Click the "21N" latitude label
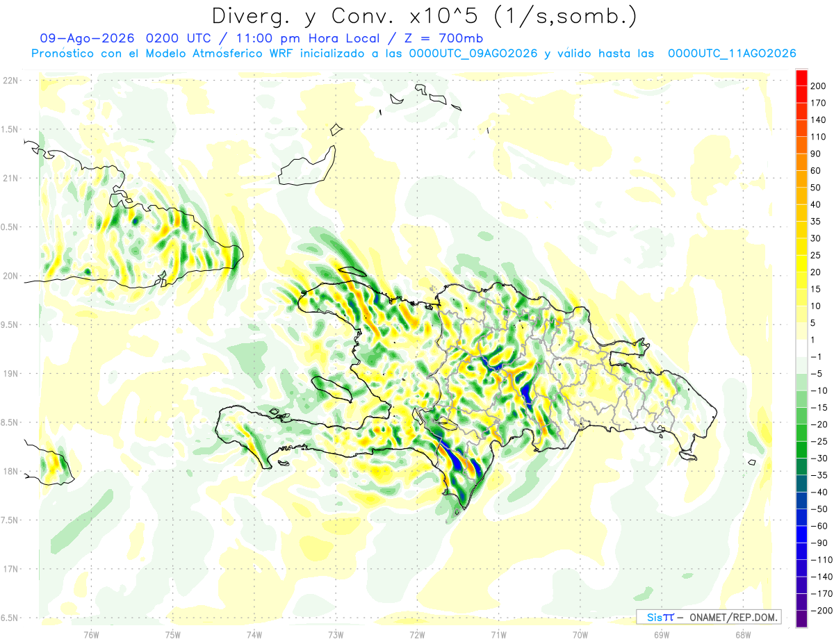Image resolution: width=834 pixels, height=644 pixels. (x=10, y=178)
